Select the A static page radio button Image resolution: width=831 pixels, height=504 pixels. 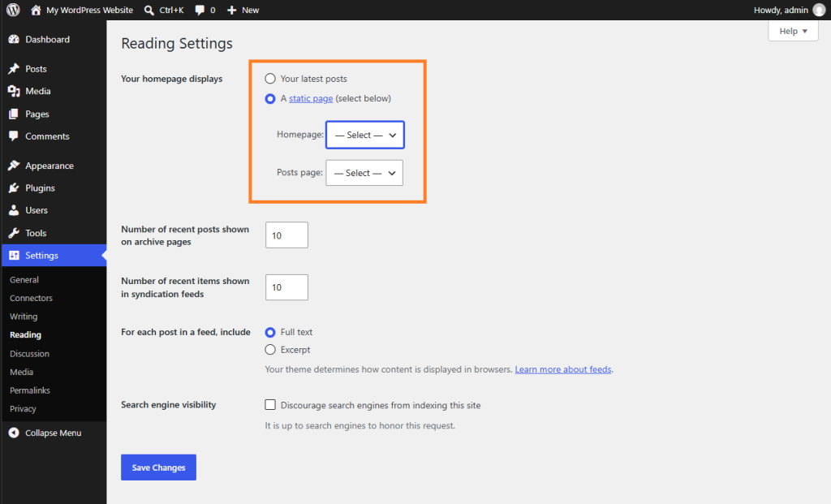pos(270,98)
